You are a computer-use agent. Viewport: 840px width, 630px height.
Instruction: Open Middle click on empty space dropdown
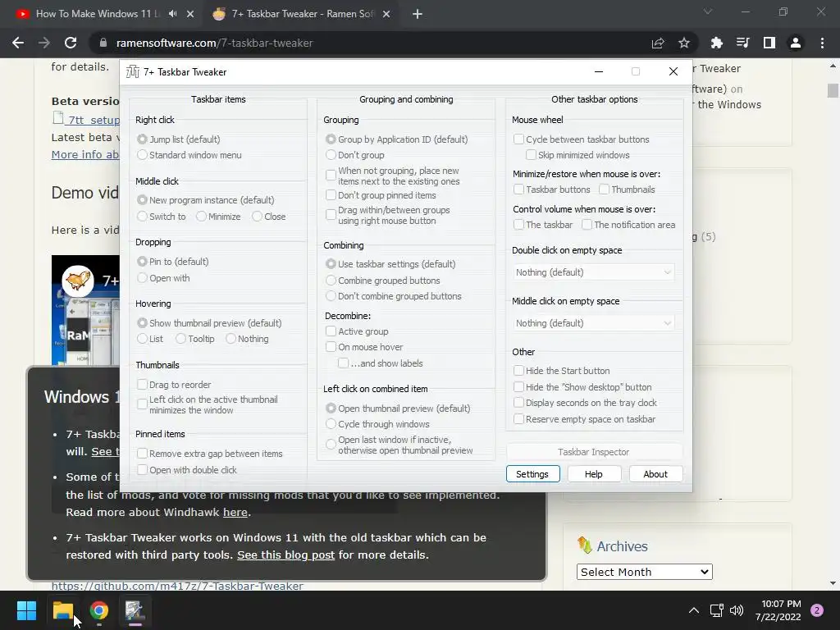(x=593, y=323)
